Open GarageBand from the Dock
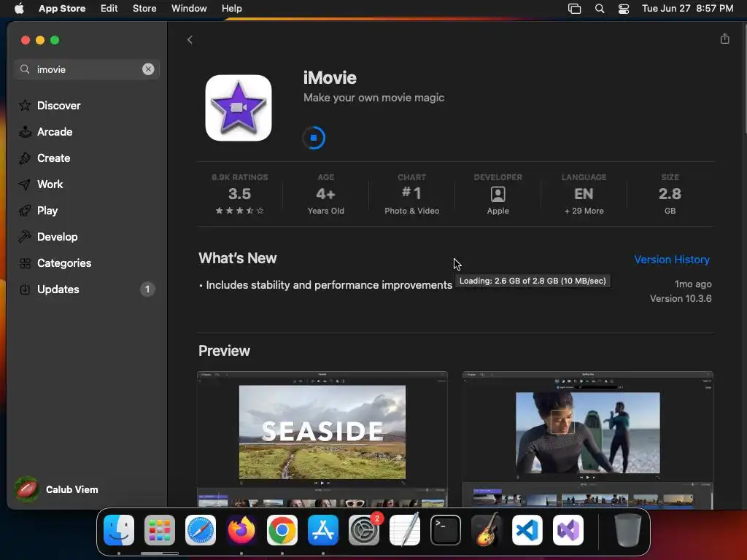Image resolution: width=747 pixels, height=560 pixels. (x=487, y=530)
